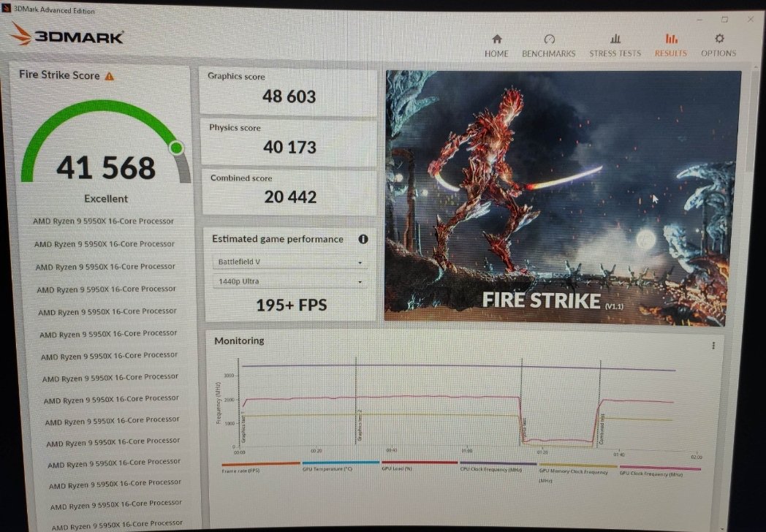
Task: Maximize the 3DMark window
Action: tap(724, 20)
